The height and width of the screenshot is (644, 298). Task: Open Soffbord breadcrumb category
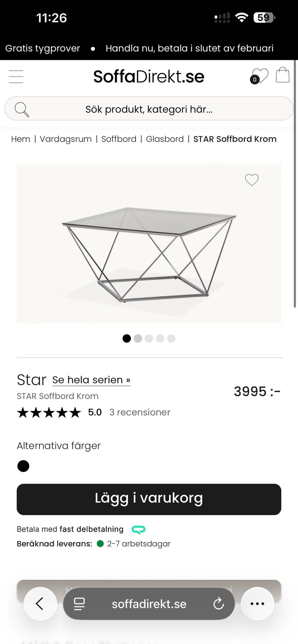tap(119, 139)
